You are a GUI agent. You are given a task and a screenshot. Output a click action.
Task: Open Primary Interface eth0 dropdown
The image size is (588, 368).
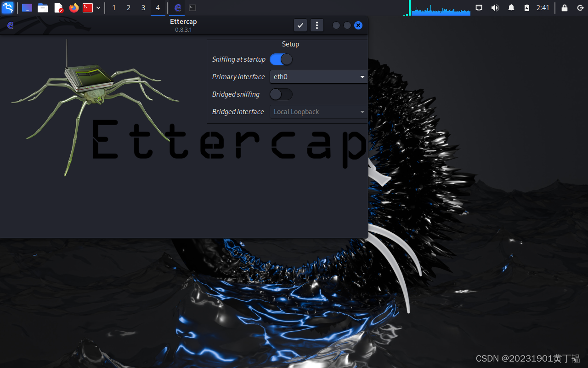tap(319, 77)
